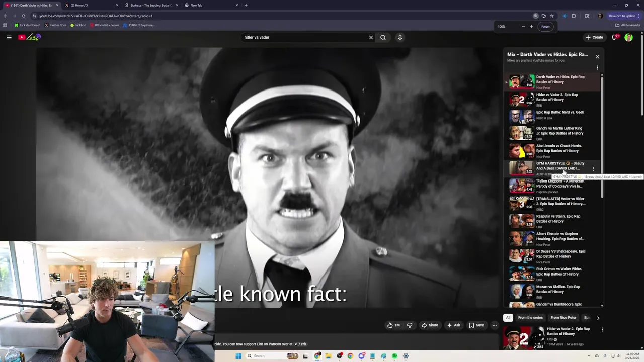Screen dimensions: 644x362
Task: Show more filter chips with the right arrow
Action: pyautogui.click(x=598, y=318)
